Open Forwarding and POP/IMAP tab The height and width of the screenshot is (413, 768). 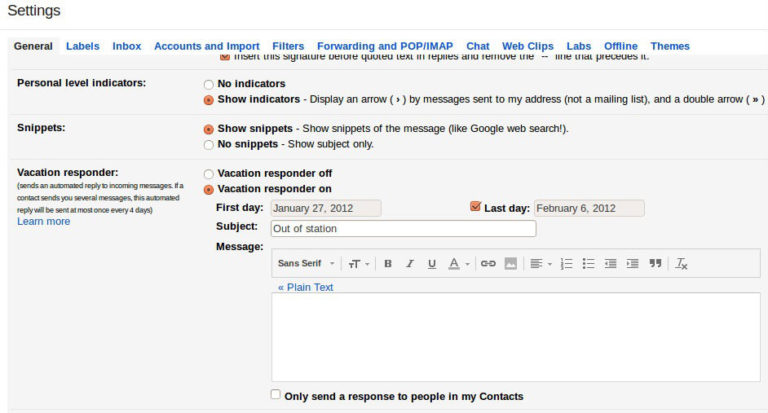click(385, 46)
